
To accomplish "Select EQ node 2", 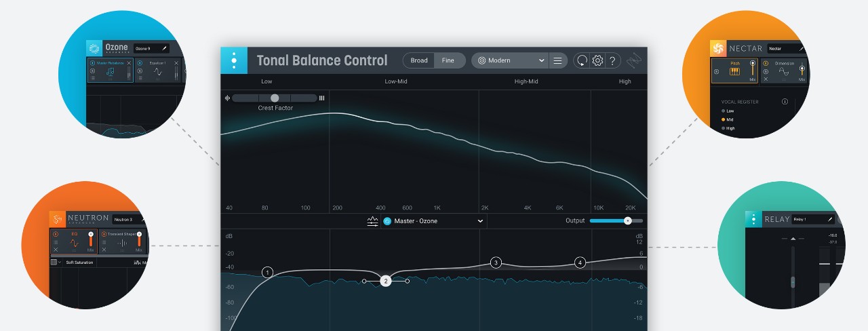I will (x=385, y=281).
